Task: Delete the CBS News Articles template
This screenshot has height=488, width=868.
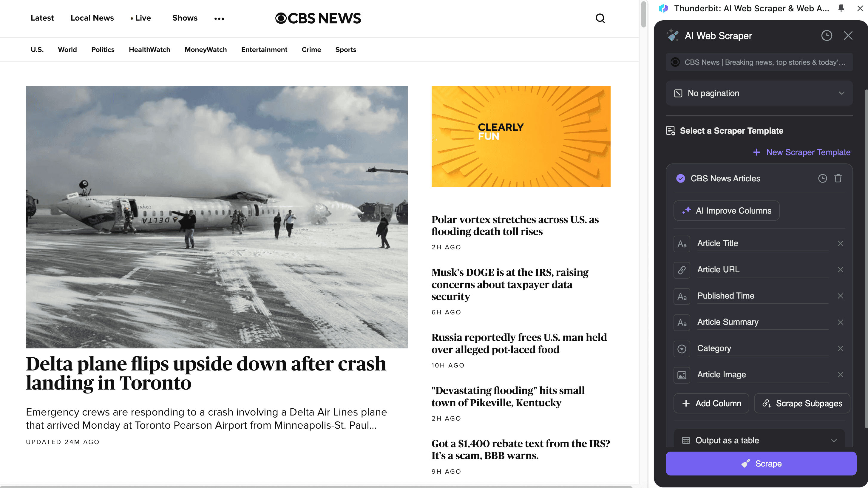Action: point(838,178)
